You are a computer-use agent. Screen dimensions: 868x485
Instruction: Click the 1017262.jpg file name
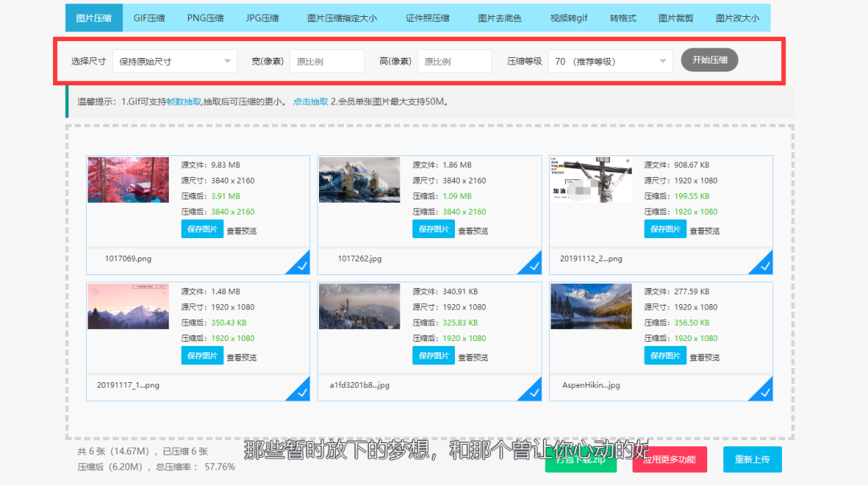[x=359, y=258]
